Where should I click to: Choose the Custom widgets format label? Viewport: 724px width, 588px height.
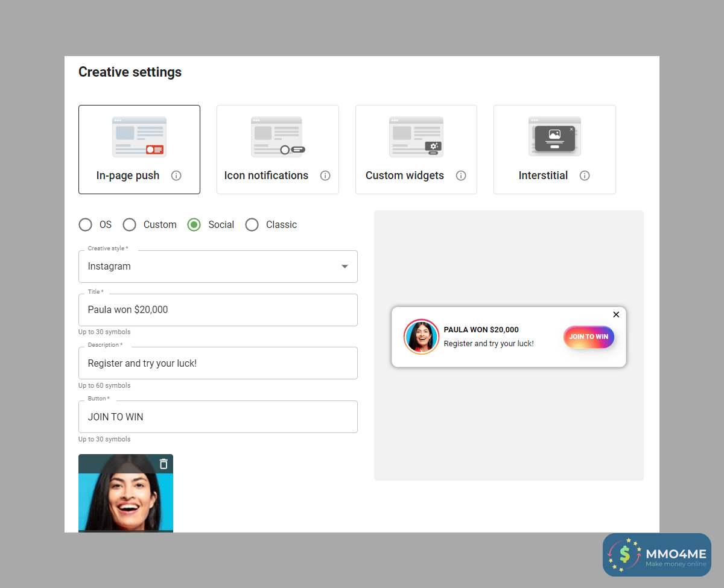405,175
